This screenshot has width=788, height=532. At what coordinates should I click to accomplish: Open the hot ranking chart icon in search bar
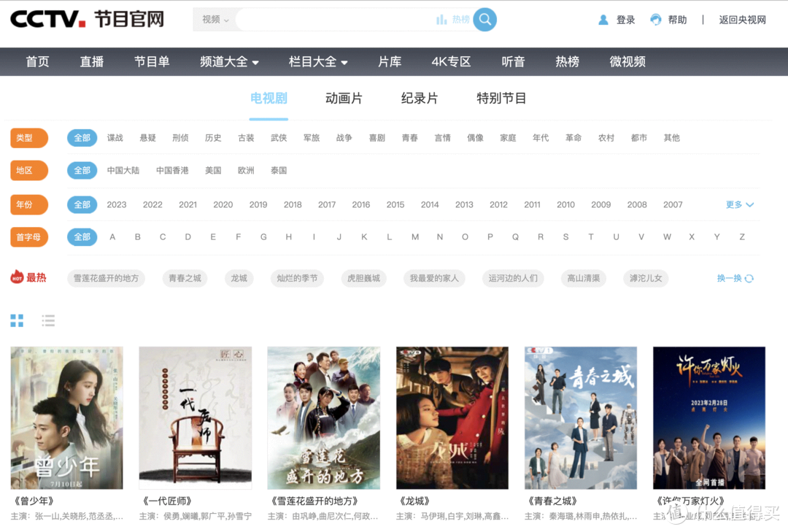click(x=441, y=20)
